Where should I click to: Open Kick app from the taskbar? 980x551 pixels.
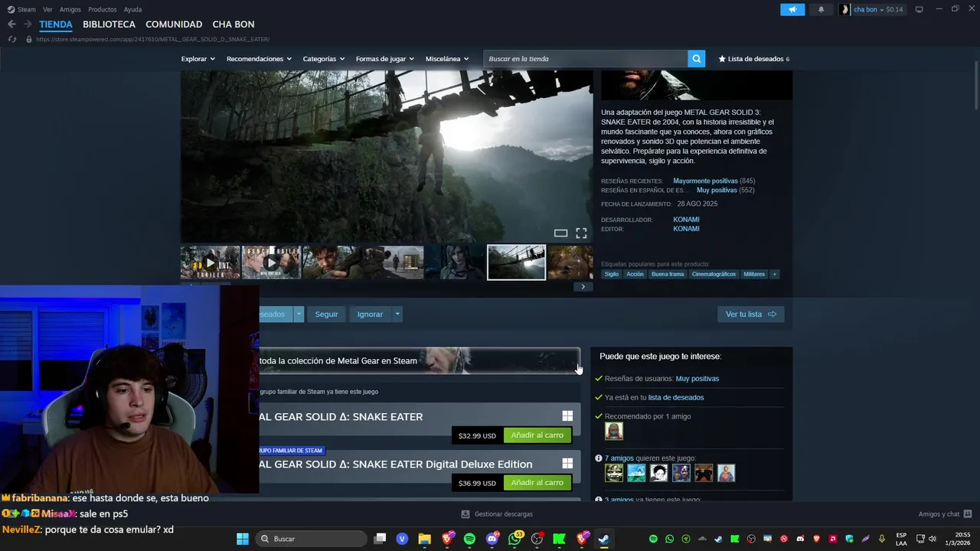[559, 539]
